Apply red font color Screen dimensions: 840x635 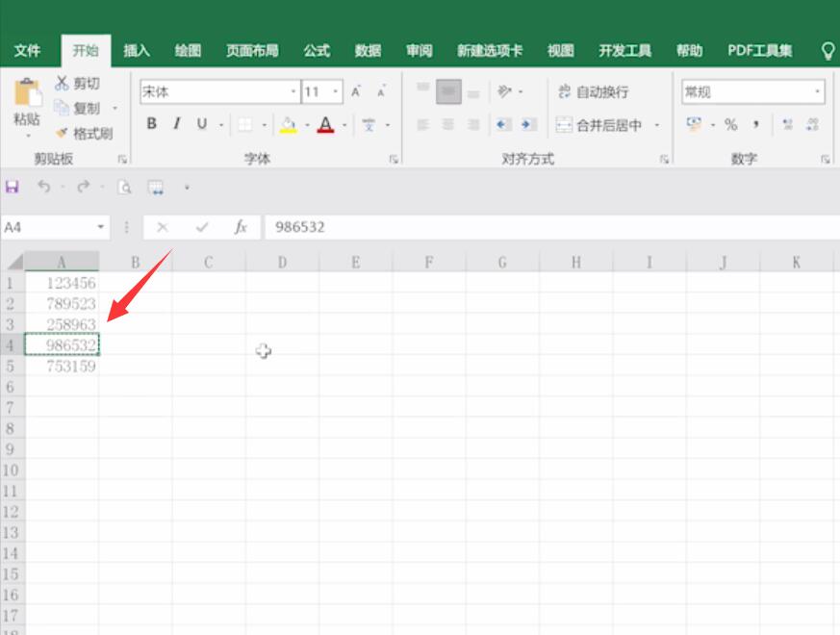coord(326,125)
